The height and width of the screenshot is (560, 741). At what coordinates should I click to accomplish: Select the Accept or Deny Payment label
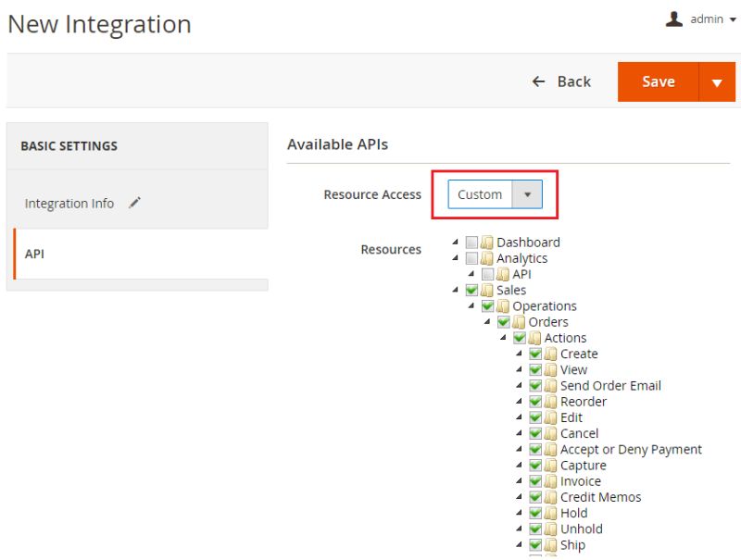click(631, 450)
